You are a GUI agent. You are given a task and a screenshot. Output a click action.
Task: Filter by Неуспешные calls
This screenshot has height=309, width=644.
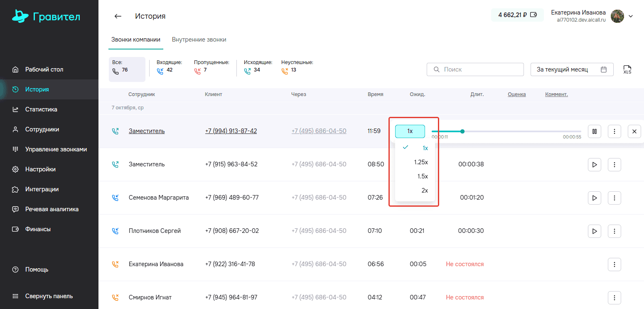(x=297, y=67)
